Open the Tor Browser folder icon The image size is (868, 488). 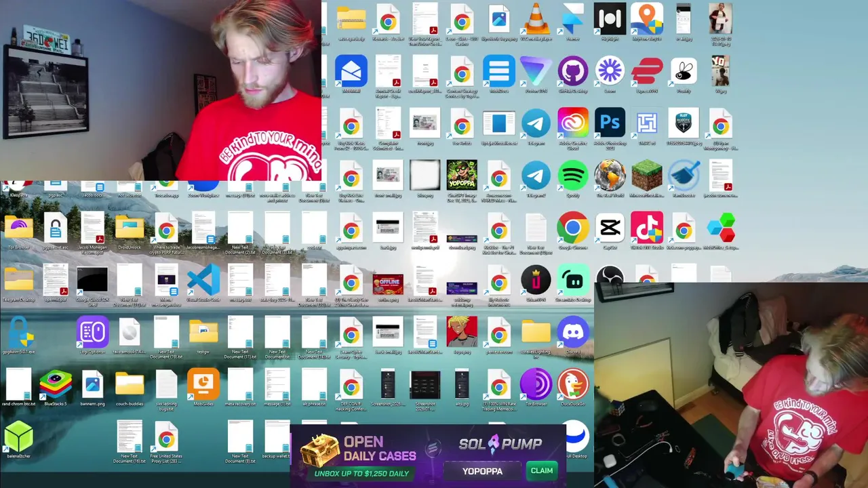click(18, 228)
